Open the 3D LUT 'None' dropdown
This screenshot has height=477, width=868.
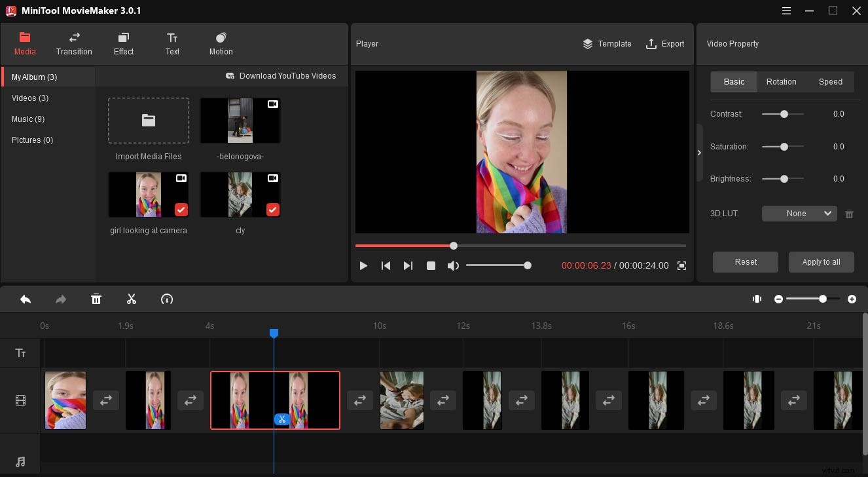click(799, 213)
